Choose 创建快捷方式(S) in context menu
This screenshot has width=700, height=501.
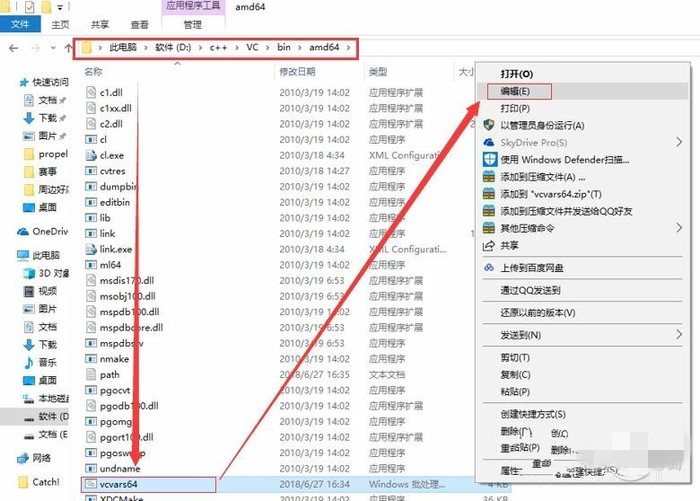click(x=533, y=414)
